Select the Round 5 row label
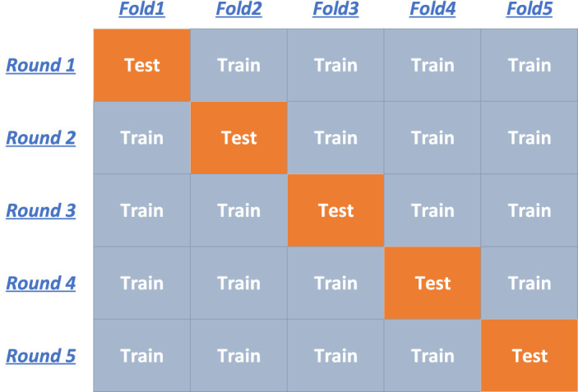This screenshot has height=392, width=578. pyautogui.click(x=41, y=356)
